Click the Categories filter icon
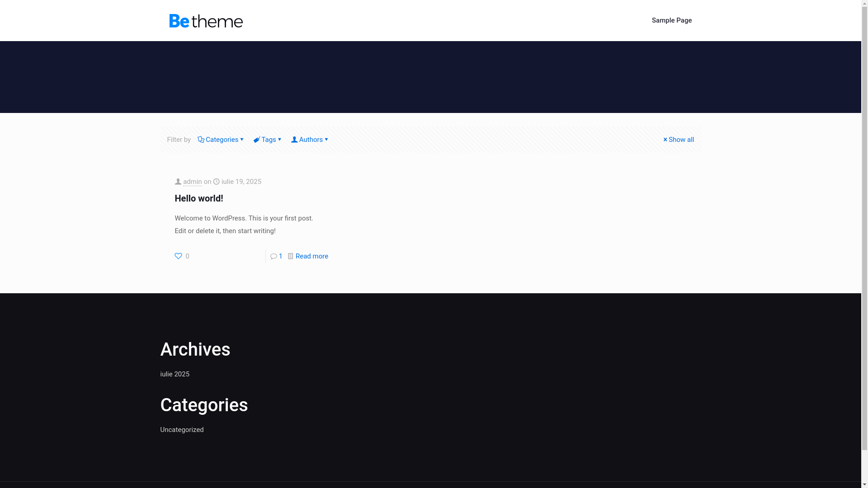Viewport: 868px width, 488px height. [201, 140]
